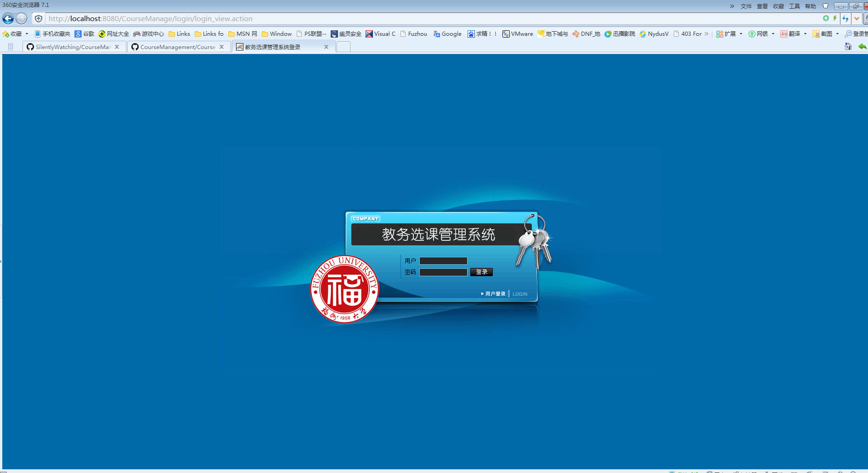Click the 密码 password input field
The height and width of the screenshot is (473, 868).
click(x=443, y=272)
